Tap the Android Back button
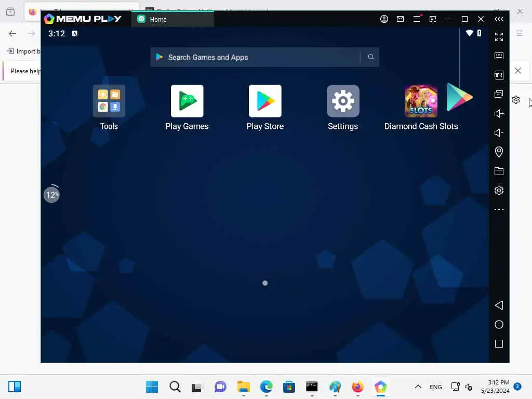 coord(499,305)
